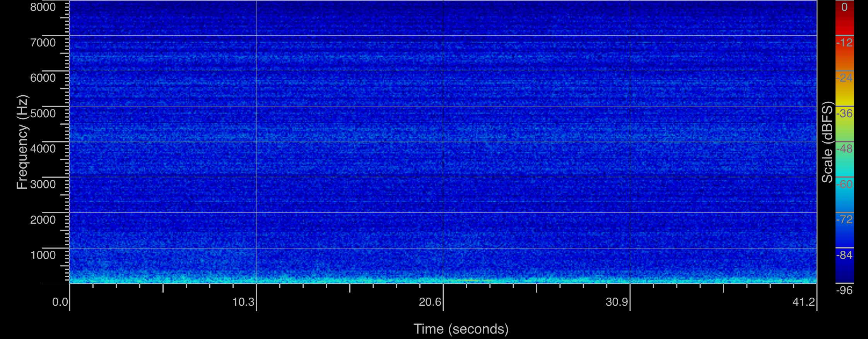868x339 pixels.
Task: Click the -60 dBFS scale label
Action: 844,184
